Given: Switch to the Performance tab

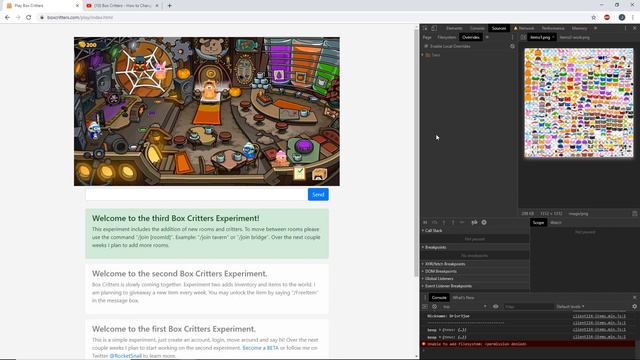Looking at the screenshot, I should click(553, 28).
